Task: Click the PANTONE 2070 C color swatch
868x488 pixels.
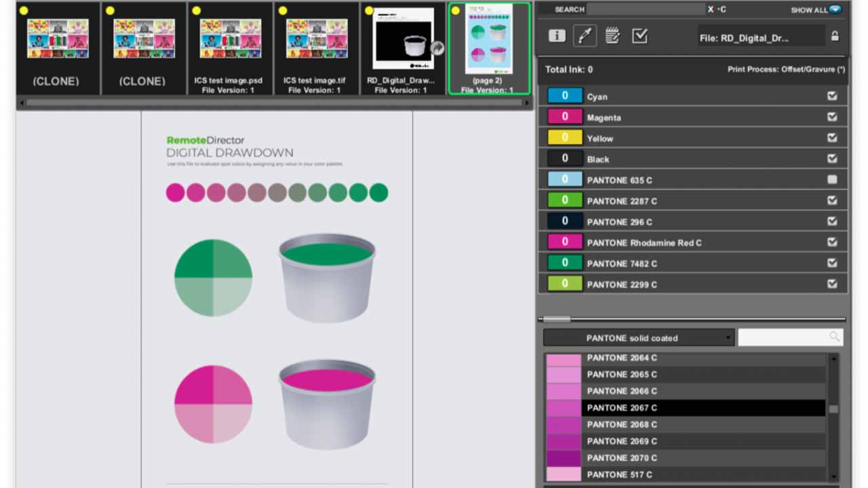Action: click(564, 457)
